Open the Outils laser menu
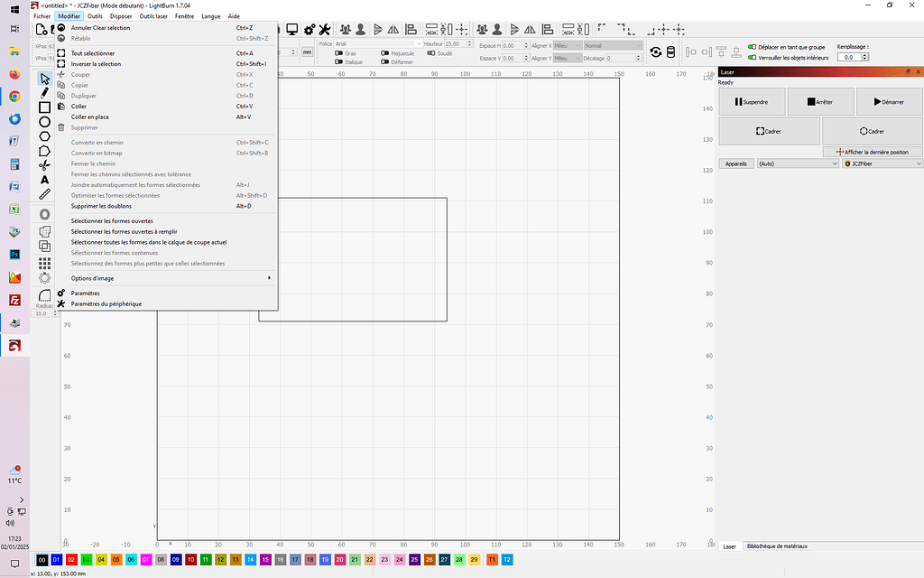Image resolution: width=924 pixels, height=578 pixels. (153, 16)
